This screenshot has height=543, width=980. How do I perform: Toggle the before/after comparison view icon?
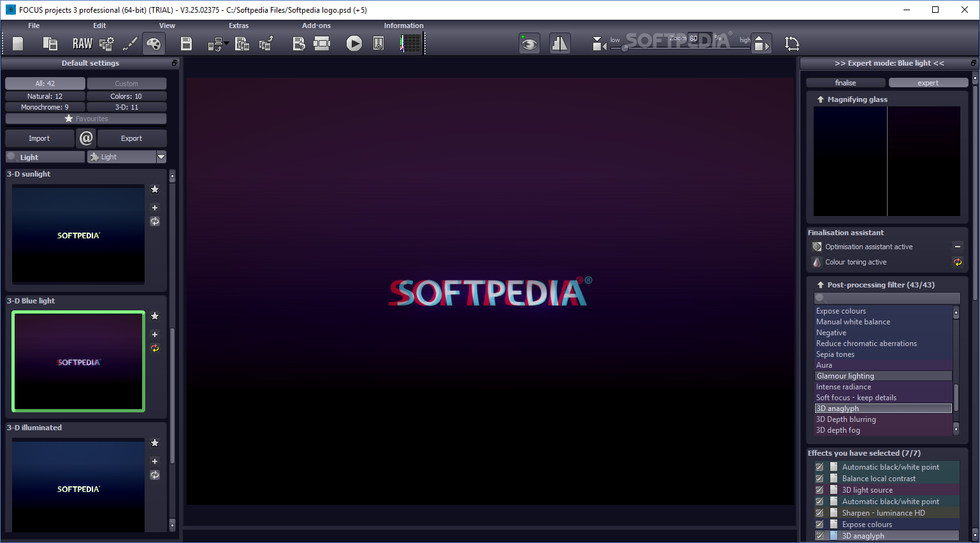pyautogui.click(x=559, y=43)
